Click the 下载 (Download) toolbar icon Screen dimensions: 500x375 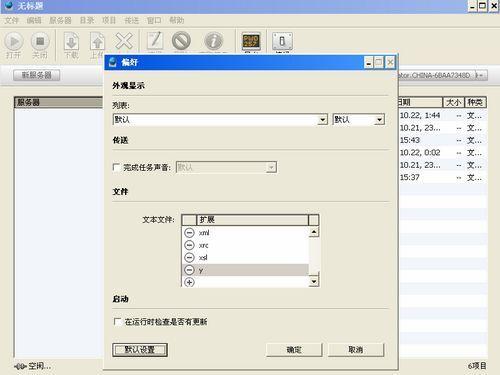coord(71,42)
